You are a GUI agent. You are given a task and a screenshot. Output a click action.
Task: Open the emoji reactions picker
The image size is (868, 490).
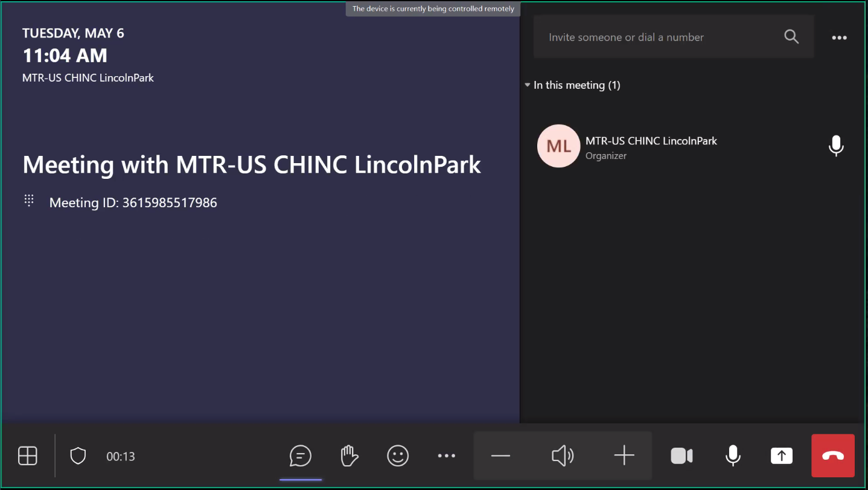click(398, 456)
